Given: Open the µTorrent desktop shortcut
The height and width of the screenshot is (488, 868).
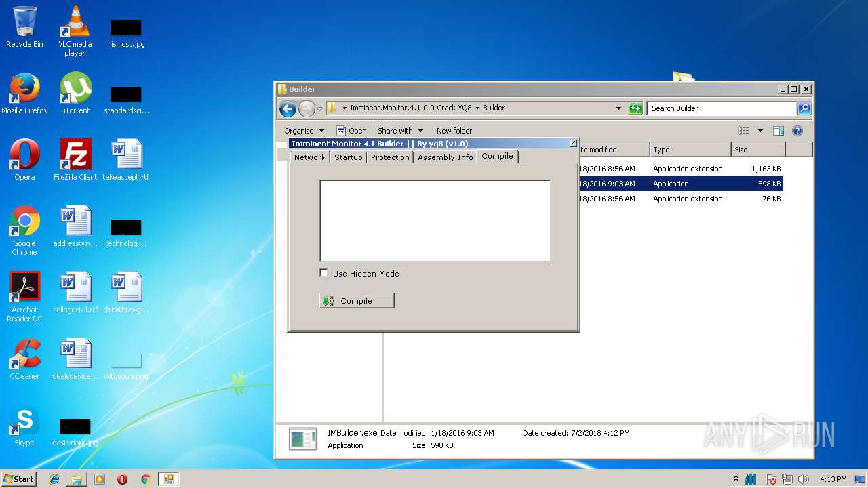Looking at the screenshot, I should click(x=75, y=94).
